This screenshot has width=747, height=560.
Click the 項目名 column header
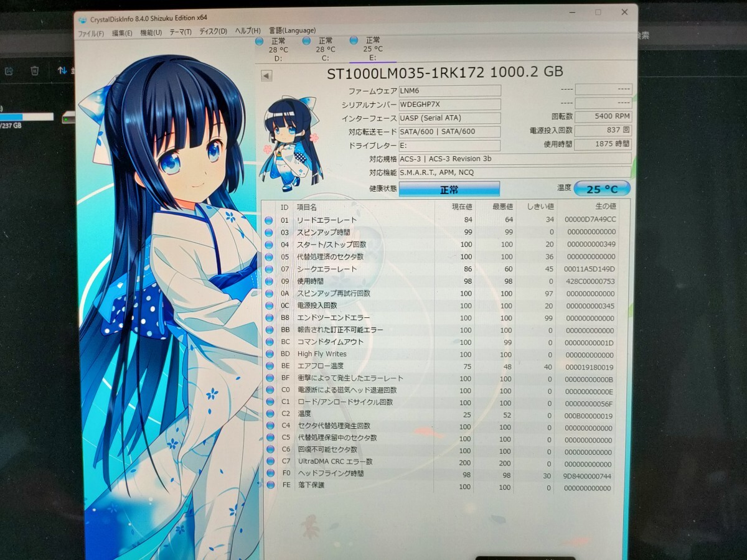coord(307,207)
